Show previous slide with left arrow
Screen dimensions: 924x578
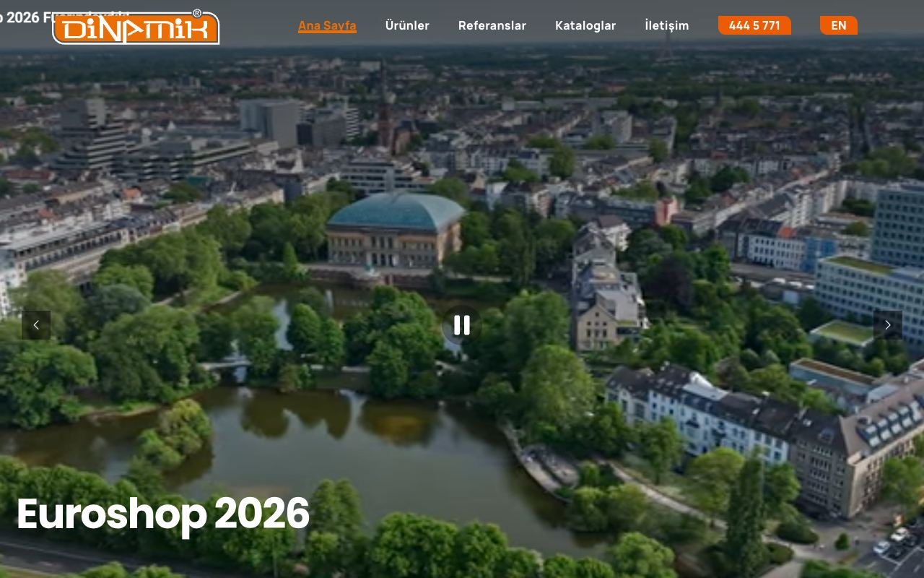pos(36,325)
